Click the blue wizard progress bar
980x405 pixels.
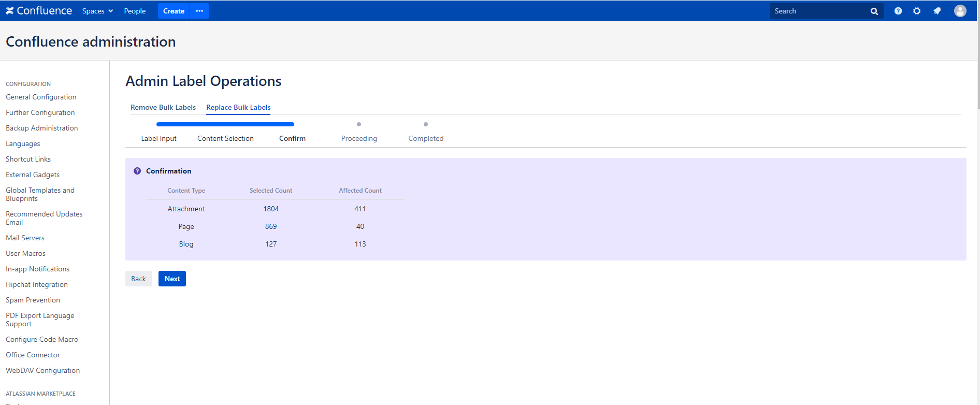[225, 124]
